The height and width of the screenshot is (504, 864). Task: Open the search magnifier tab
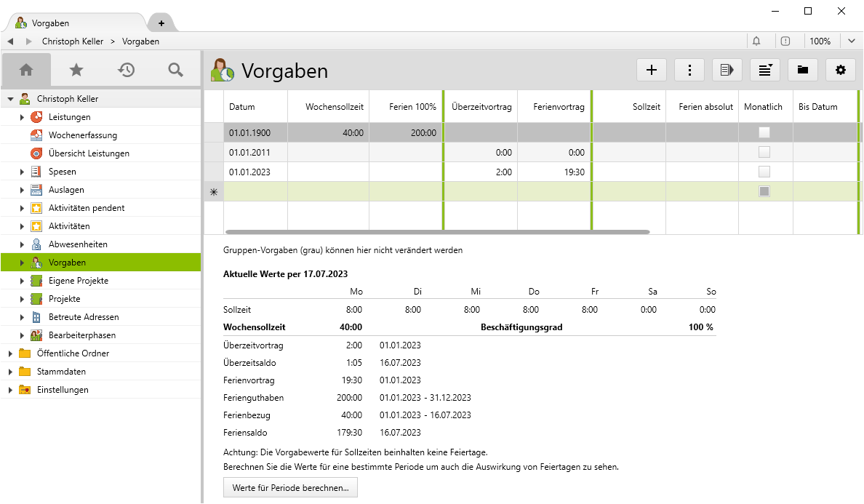tap(175, 70)
